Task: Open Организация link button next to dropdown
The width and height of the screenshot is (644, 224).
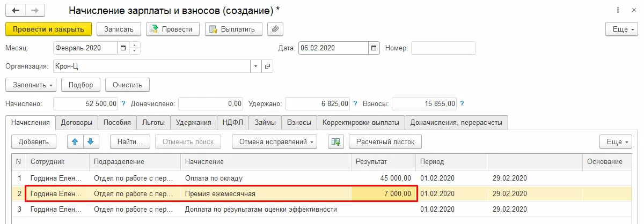Action: click(267, 66)
